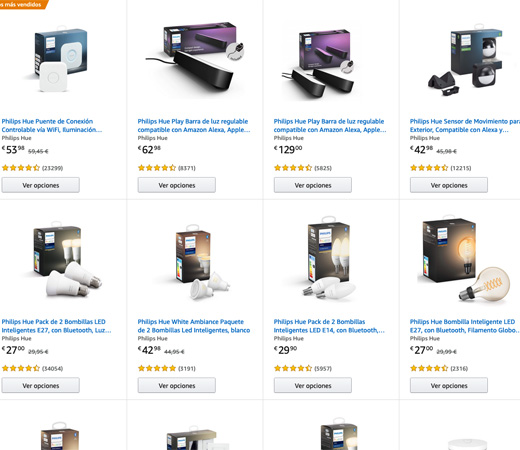This screenshot has height=450, width=520.
Task: Open 'Philips Hue Sensor de Movimiento' title link
Action: tap(465, 125)
